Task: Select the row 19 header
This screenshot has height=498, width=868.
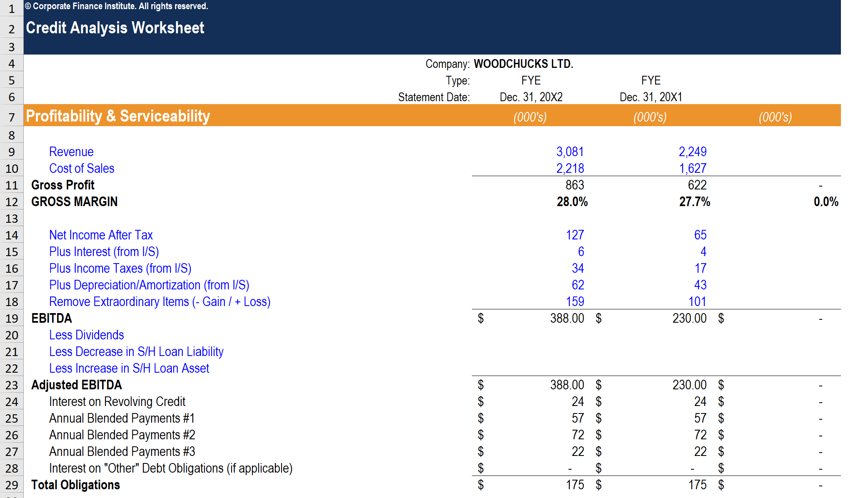Action: pos(12,319)
